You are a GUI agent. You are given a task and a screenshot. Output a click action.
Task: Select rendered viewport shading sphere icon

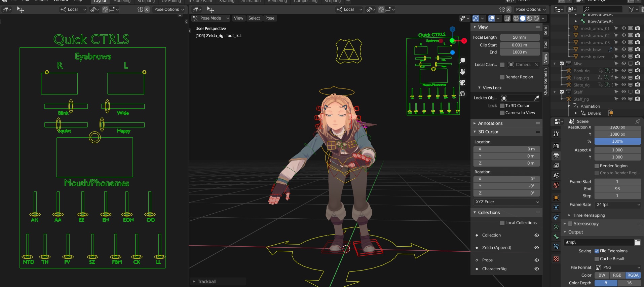click(x=536, y=19)
